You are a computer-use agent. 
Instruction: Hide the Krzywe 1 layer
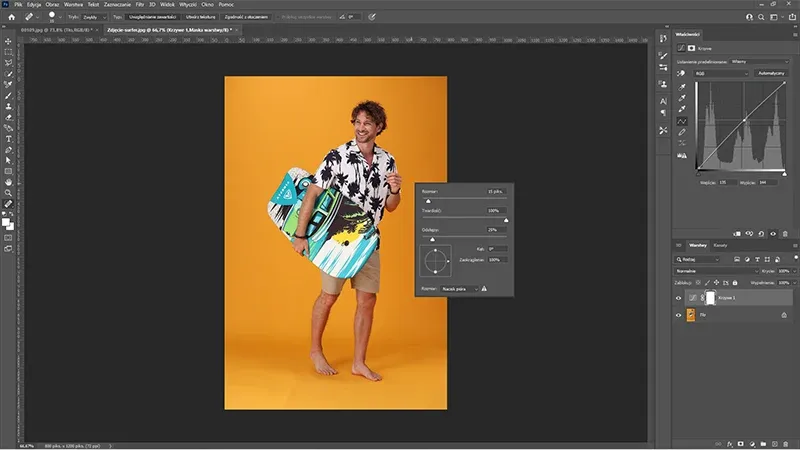[679, 298]
